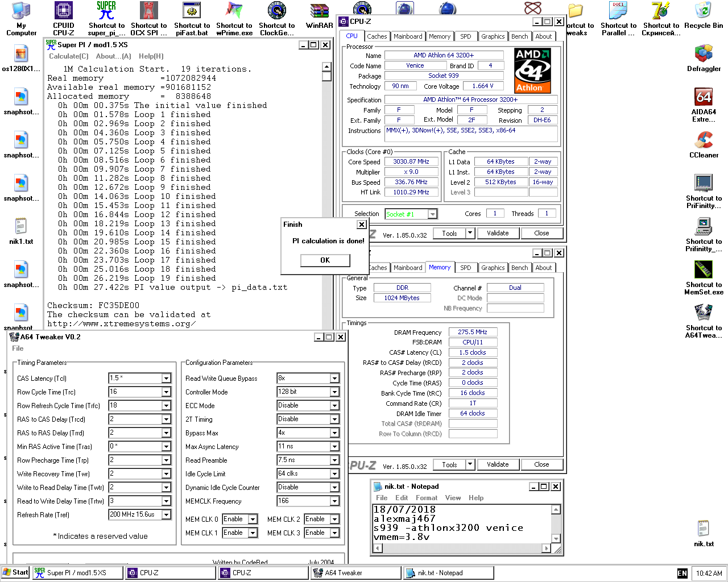Open CCleaner desktop icon
728x582 pixels.
704,141
